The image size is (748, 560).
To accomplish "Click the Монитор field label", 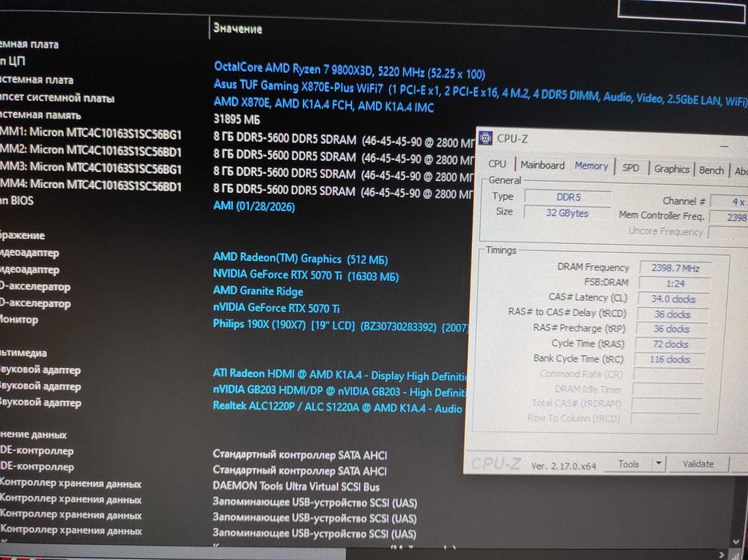I will pos(19,319).
